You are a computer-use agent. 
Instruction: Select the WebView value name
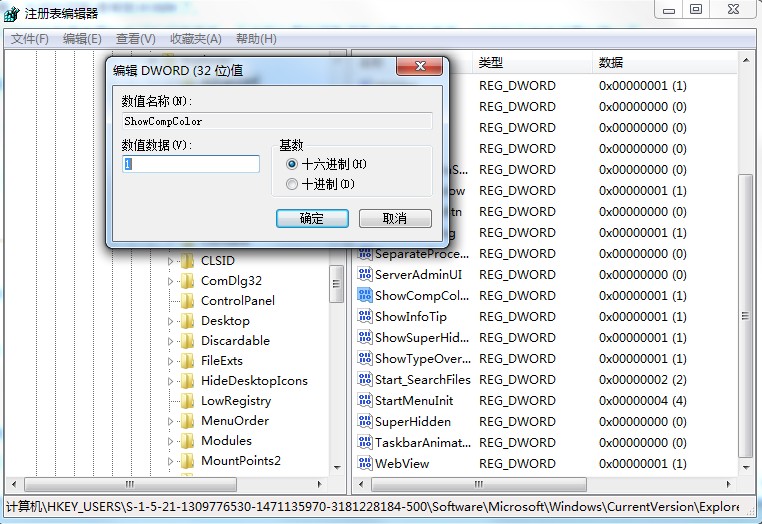[x=402, y=464]
